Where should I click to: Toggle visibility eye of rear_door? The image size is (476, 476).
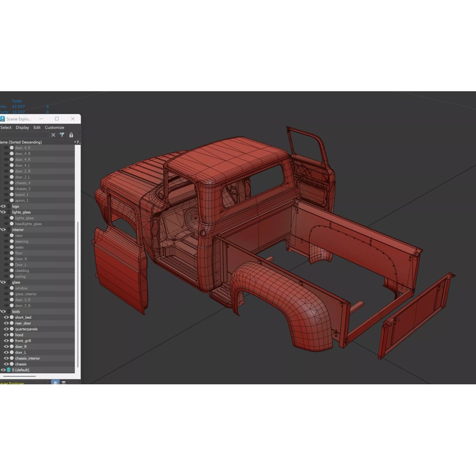tap(6, 323)
